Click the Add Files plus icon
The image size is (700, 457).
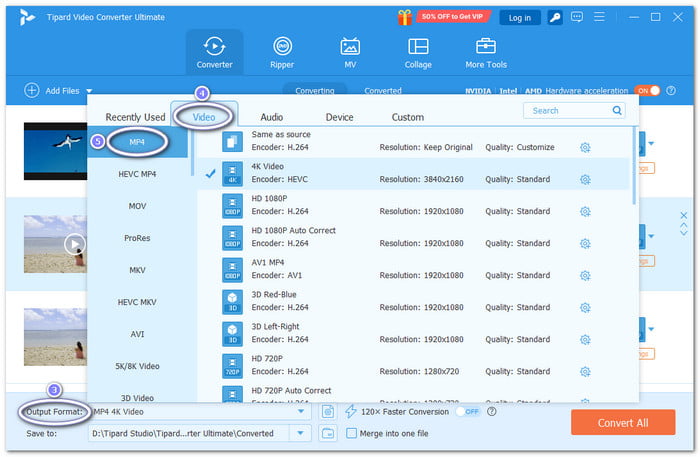(32, 91)
